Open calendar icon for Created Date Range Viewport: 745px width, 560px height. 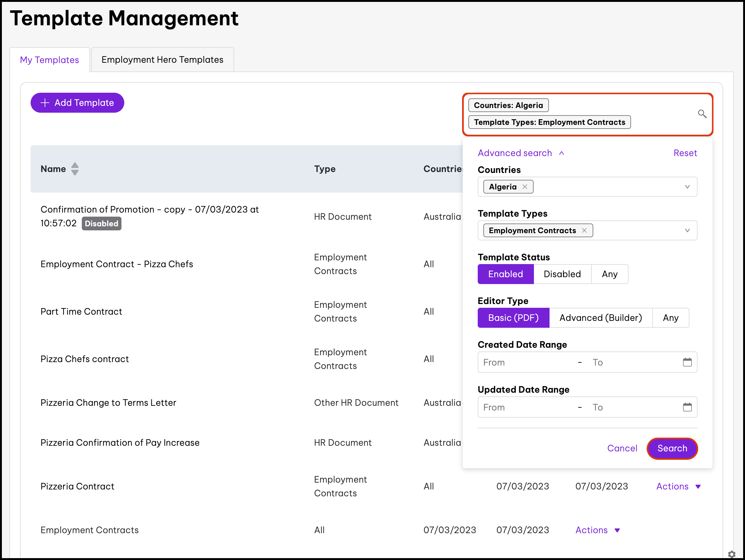pyautogui.click(x=687, y=362)
